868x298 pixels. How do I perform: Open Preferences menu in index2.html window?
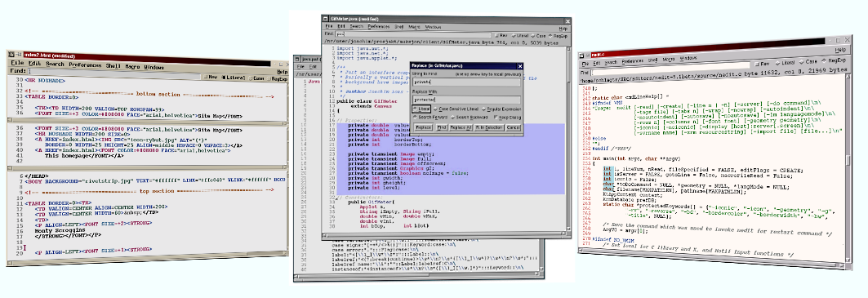(x=85, y=64)
